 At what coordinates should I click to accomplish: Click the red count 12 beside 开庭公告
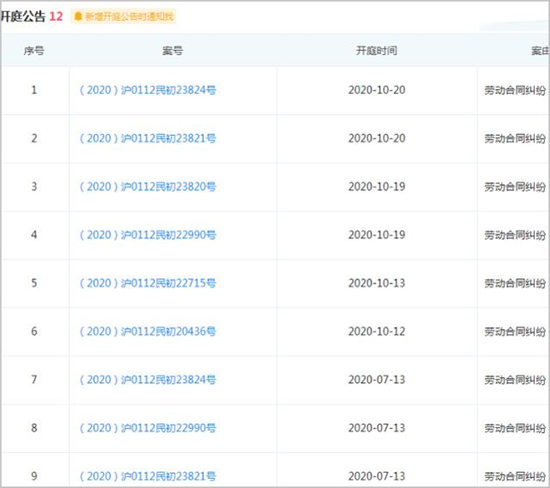click(56, 16)
